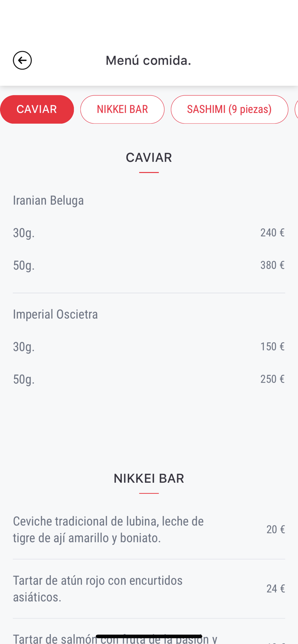Screen dimensions: 298x644
Task: Click the NIKKEI BAR section heading
Action: click(149, 478)
